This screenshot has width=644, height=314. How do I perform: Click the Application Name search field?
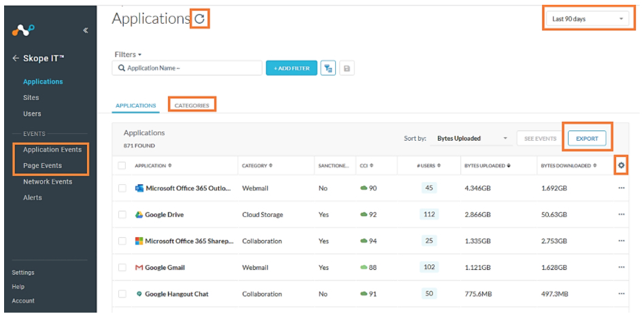click(x=187, y=68)
